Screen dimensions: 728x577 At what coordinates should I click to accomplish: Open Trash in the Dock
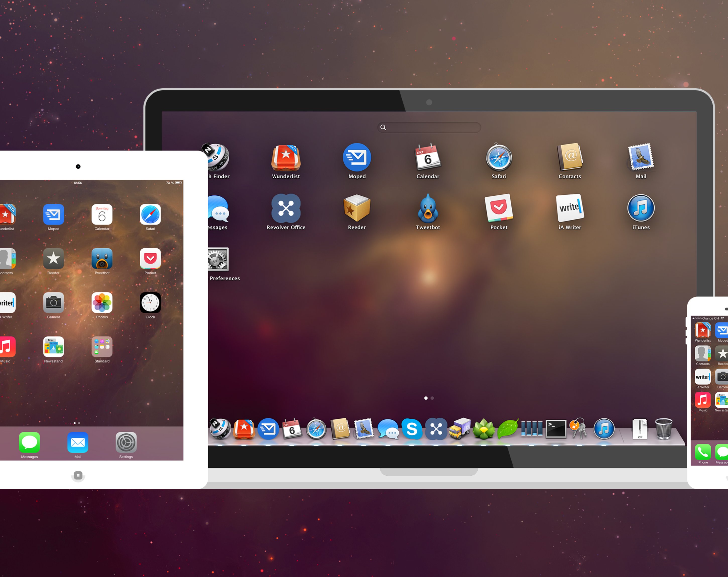[x=663, y=429]
